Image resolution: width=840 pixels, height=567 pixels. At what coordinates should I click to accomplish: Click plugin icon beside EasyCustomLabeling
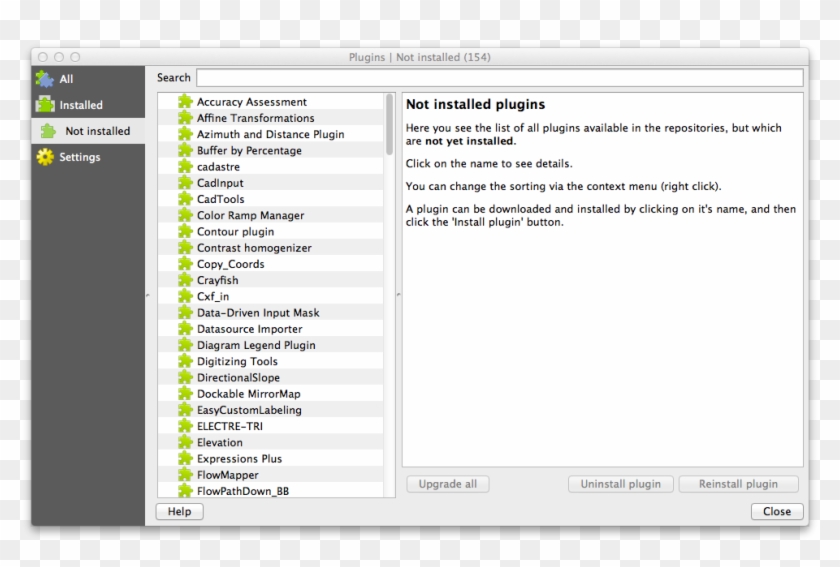185,409
